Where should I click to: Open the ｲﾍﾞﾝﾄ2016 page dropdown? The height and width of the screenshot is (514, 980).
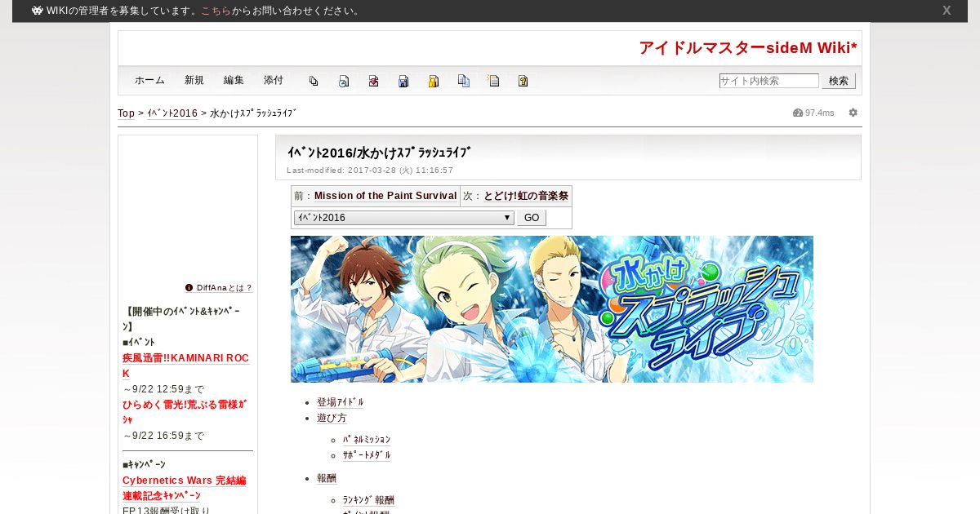pos(403,218)
